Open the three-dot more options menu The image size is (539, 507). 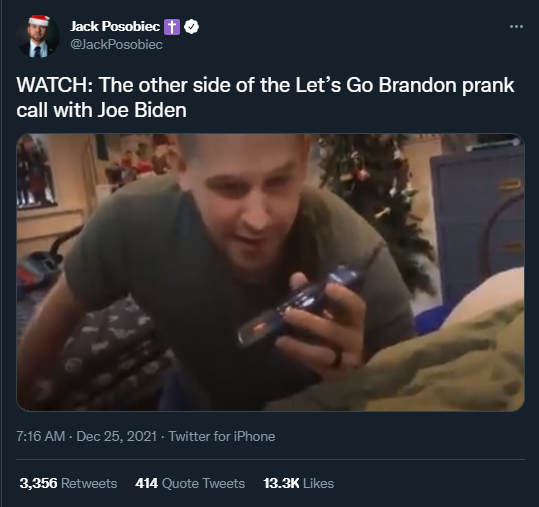pyautogui.click(x=516, y=26)
